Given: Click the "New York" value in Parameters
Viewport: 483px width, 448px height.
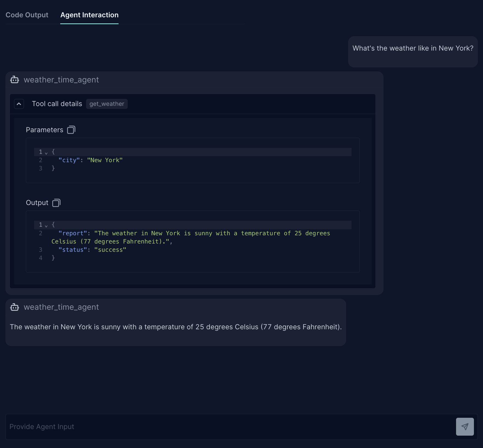Looking at the screenshot, I should [105, 160].
